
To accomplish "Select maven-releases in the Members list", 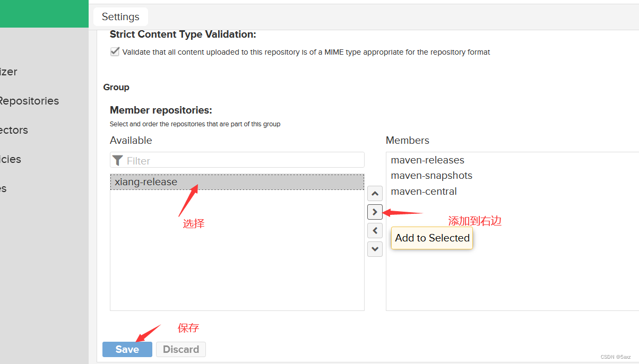I will pos(428,160).
